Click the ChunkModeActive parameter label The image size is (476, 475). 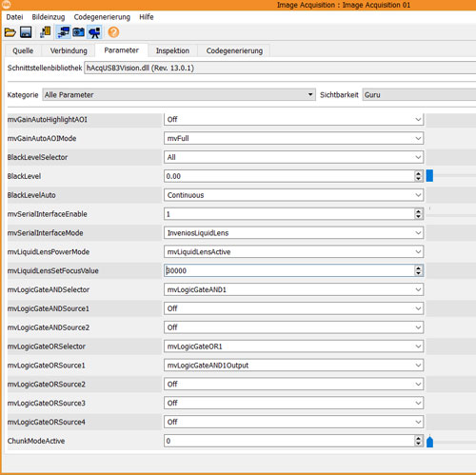(36, 441)
